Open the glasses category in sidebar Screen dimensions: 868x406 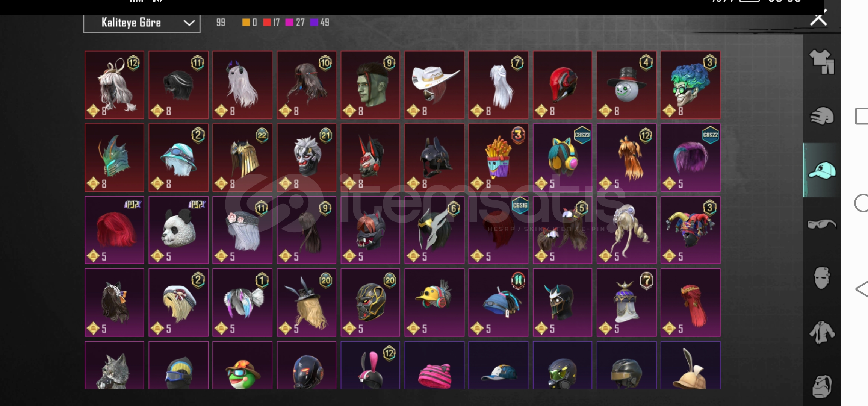[x=822, y=224]
